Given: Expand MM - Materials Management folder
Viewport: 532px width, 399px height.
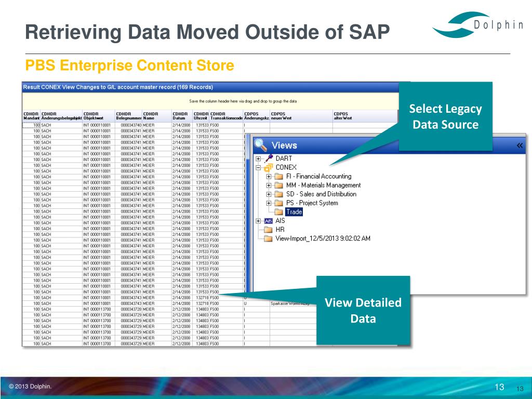Looking at the screenshot, I should click(269, 185).
